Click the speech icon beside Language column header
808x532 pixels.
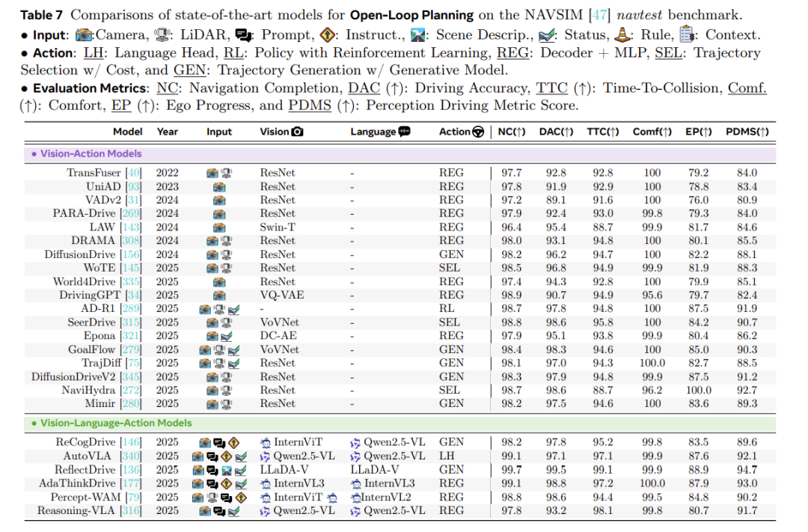pyautogui.click(x=405, y=132)
